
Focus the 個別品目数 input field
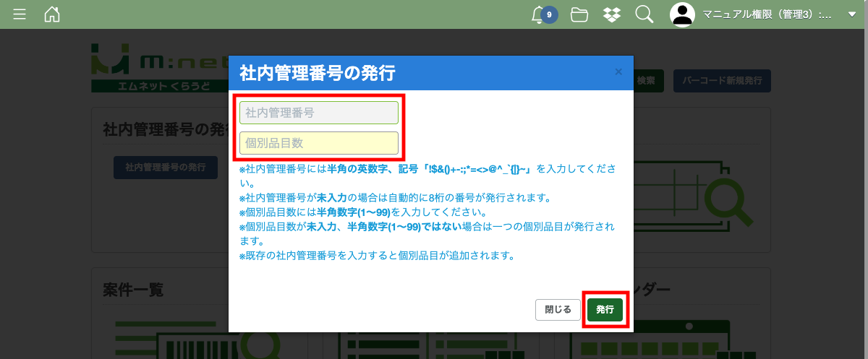click(x=319, y=143)
